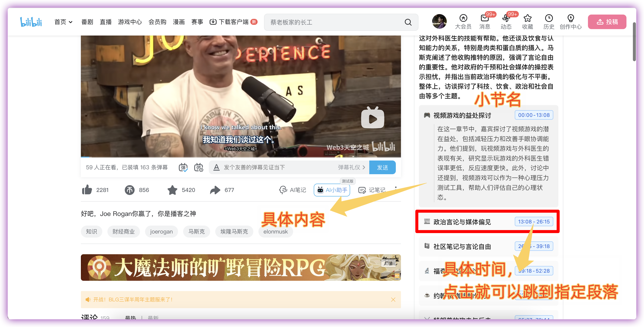Go to 直播 in the top navigation
644x327 pixels.
pos(105,22)
